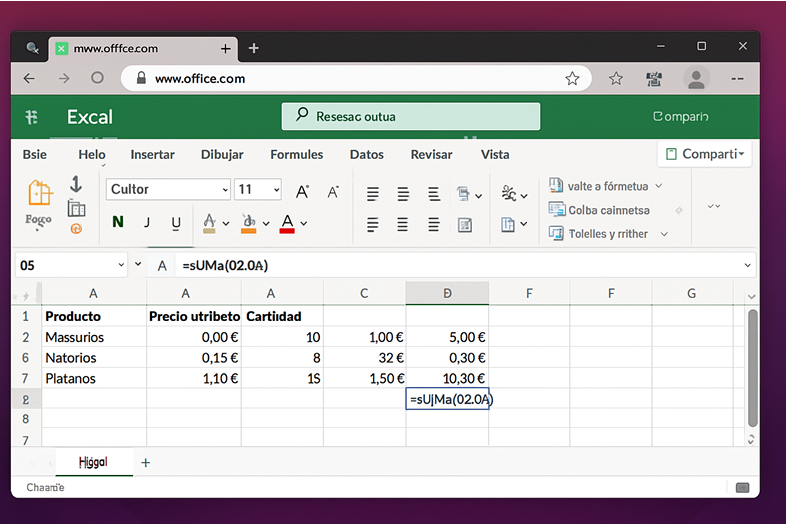Click the browser reload icon
The width and height of the screenshot is (786, 524).
pyautogui.click(x=97, y=78)
